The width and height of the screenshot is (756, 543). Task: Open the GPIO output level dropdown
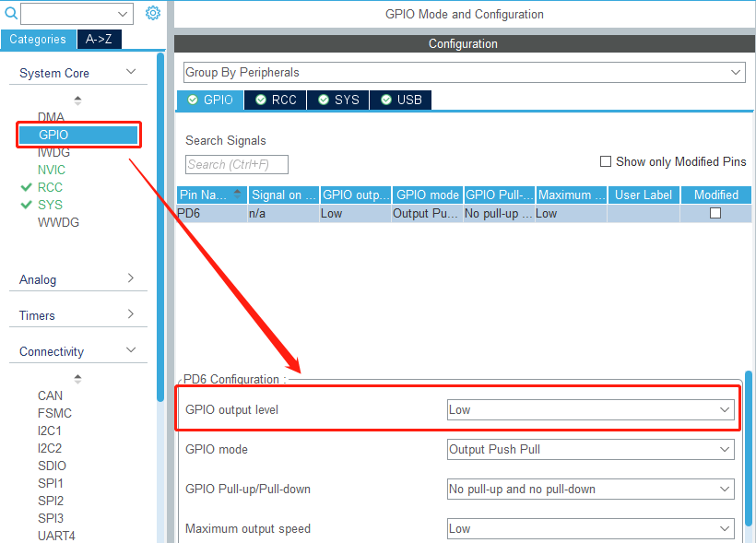(591, 410)
